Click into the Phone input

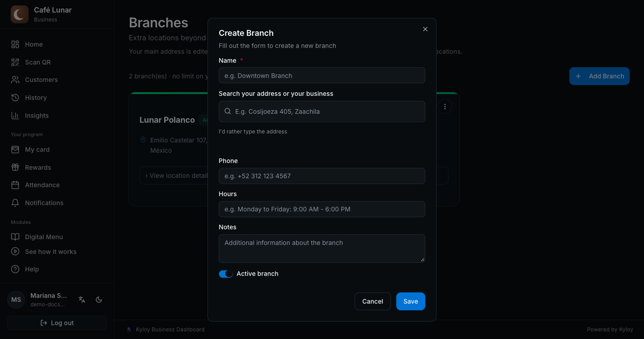322,176
